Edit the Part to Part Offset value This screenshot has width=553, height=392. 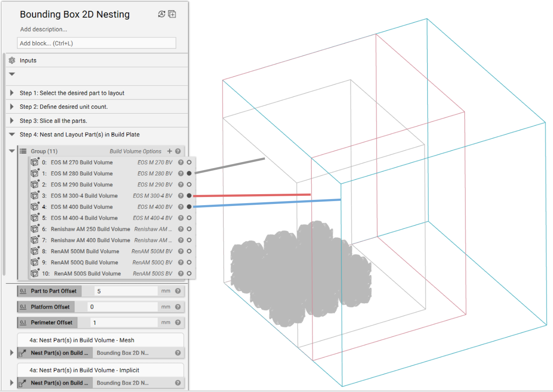tap(126, 291)
